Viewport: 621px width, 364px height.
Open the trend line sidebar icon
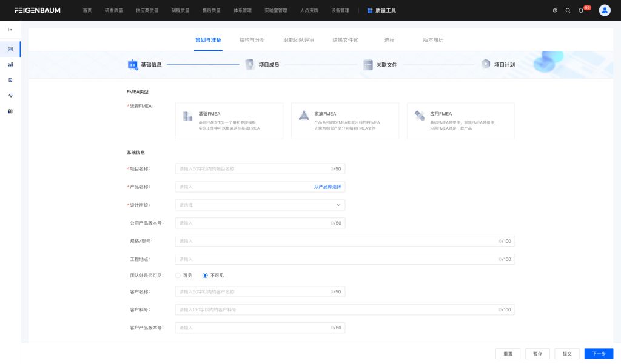[10, 95]
